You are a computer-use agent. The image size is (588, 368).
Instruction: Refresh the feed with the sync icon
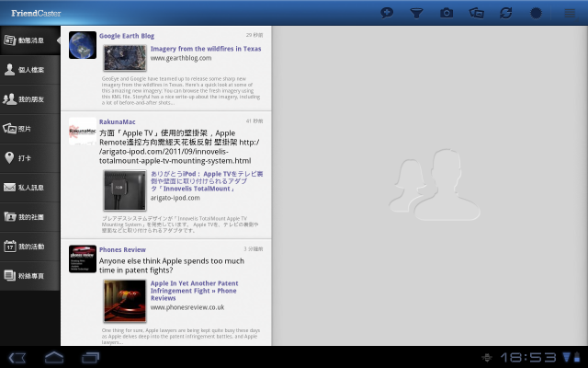coord(506,13)
